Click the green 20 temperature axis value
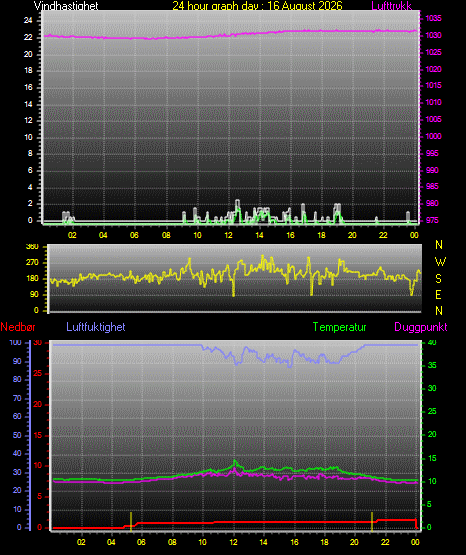466x555 pixels. pyautogui.click(x=432, y=434)
